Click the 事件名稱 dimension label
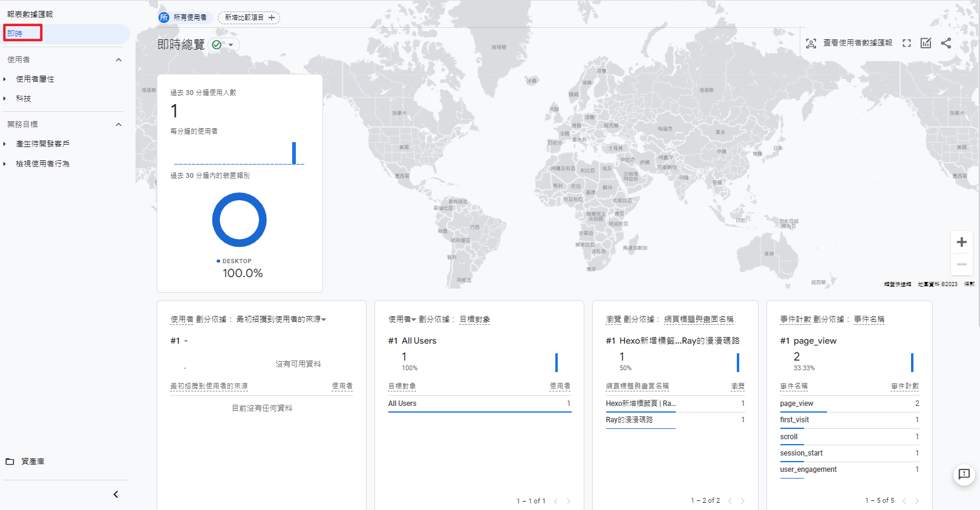980x510 pixels. pos(869,319)
